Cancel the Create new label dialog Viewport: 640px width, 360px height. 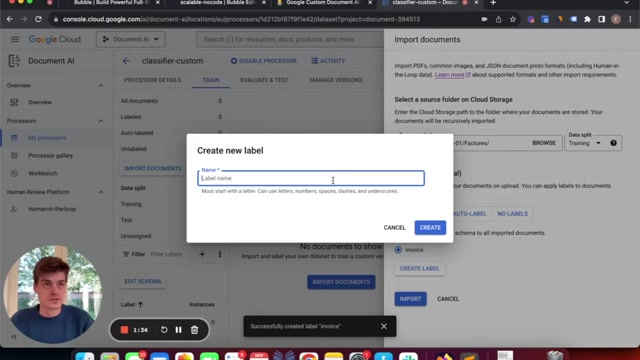point(394,228)
